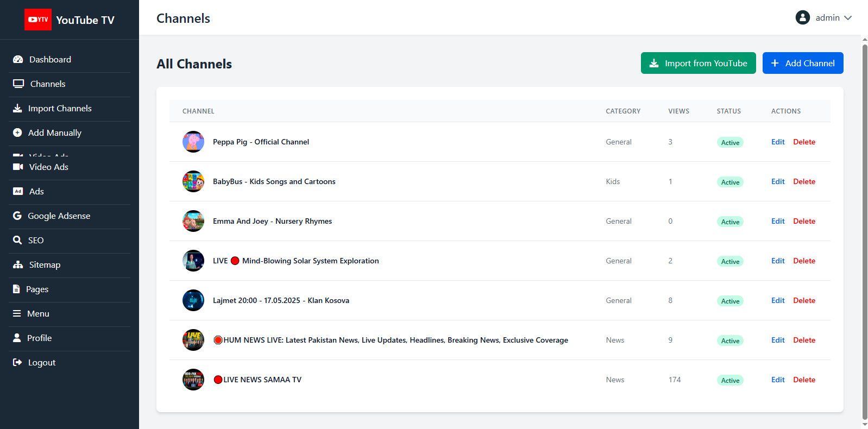Click the HUM NEWS LIVE Active status badge
Screen dimensions: 868x429
(x=730, y=340)
